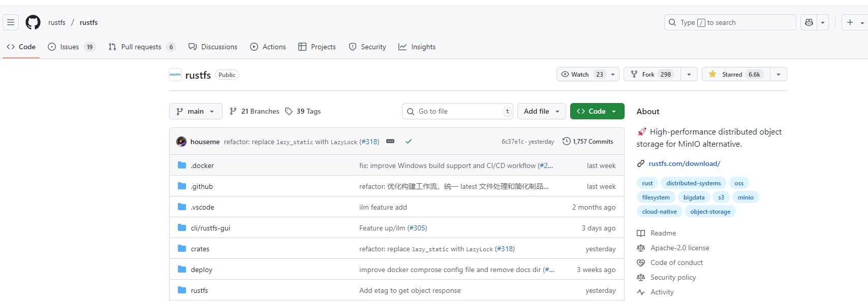Open commit hash 6c37e1c
Image resolution: width=868 pixels, height=301 pixels.
512,142
